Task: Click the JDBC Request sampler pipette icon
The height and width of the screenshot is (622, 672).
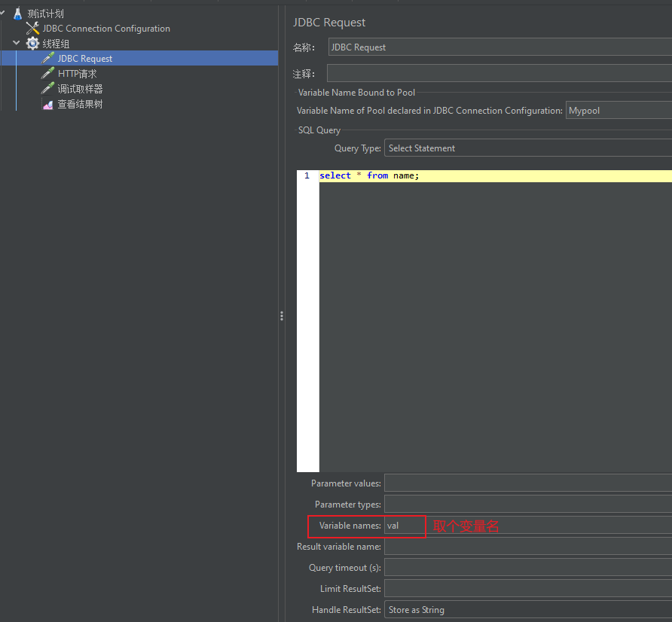Action: (47, 58)
